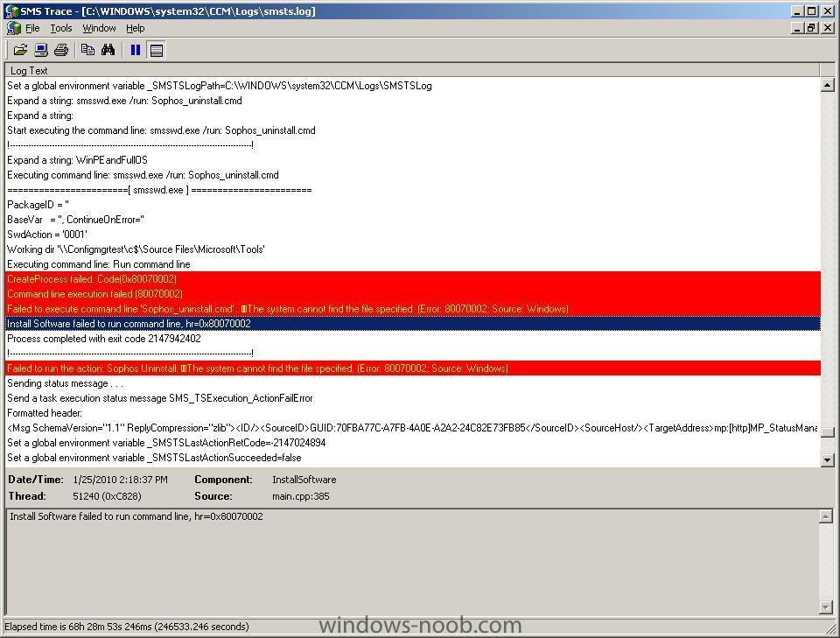Click the Date/Time value 1/25/2010 2:18:37 PM
Viewport: 840px width, 638px height.
coord(120,480)
